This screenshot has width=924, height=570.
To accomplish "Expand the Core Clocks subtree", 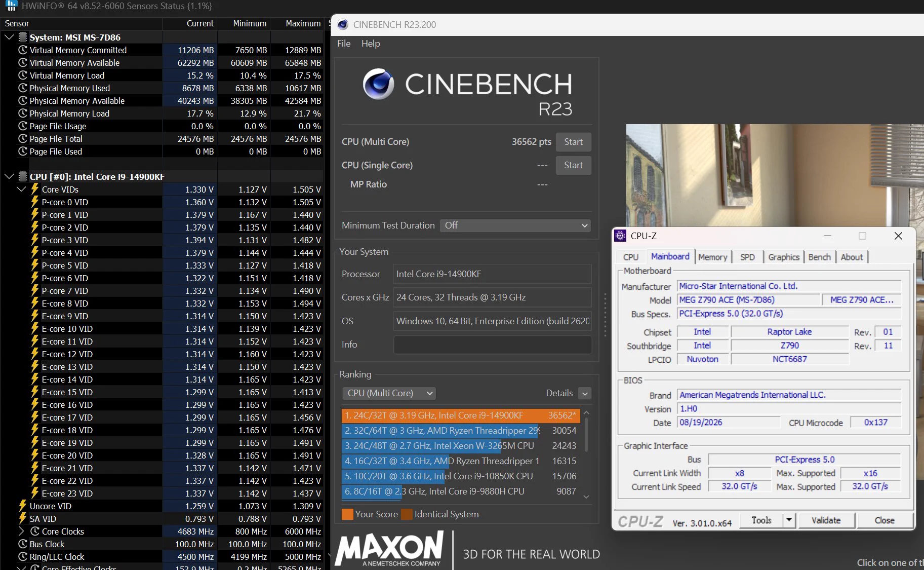I will point(21,531).
